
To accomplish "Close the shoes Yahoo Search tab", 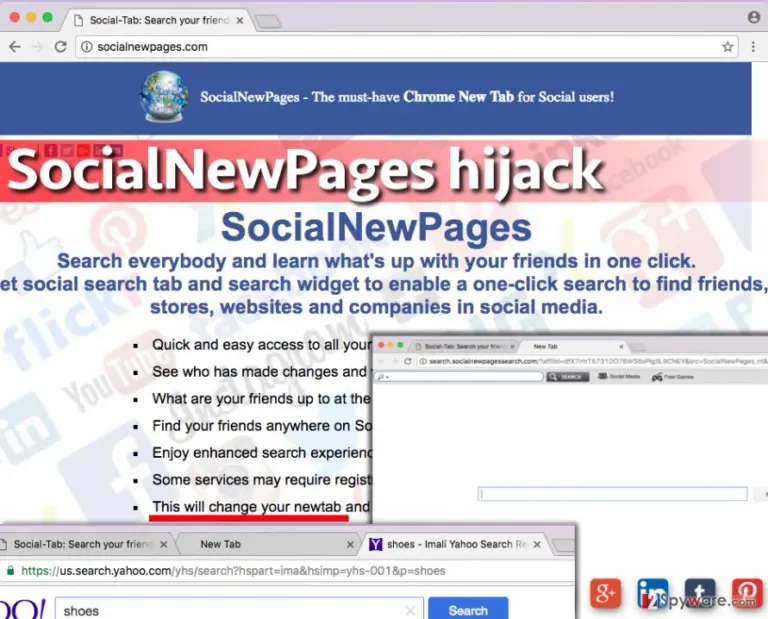I will click(x=537, y=545).
